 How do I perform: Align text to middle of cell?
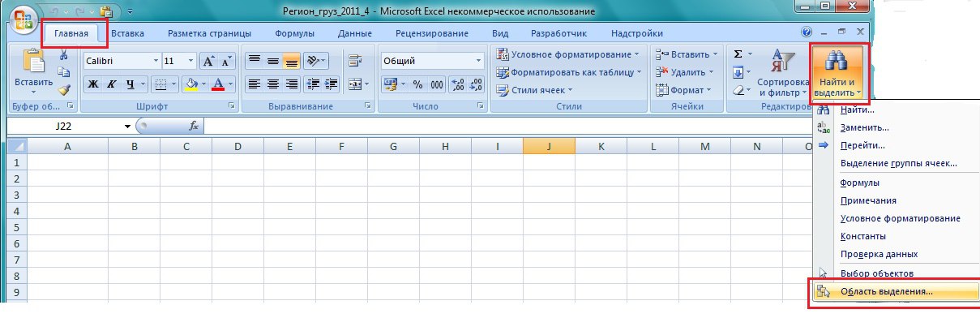pos(273,61)
